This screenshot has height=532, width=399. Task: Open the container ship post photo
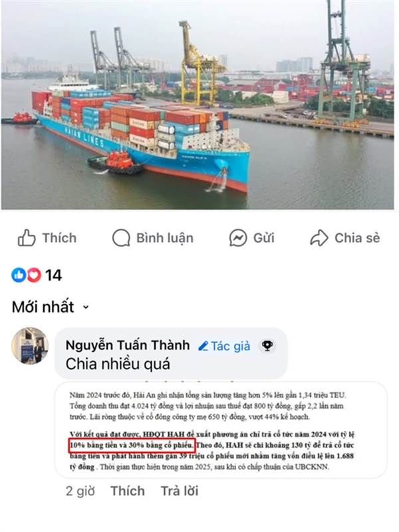(x=198, y=104)
